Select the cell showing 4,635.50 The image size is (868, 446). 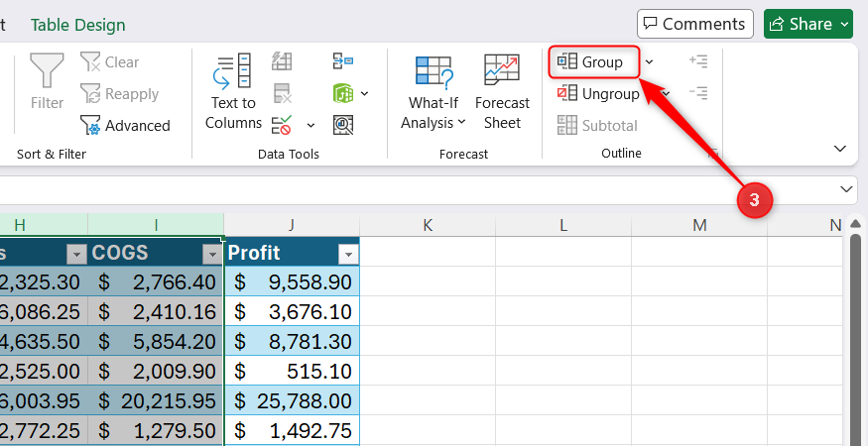(44, 341)
